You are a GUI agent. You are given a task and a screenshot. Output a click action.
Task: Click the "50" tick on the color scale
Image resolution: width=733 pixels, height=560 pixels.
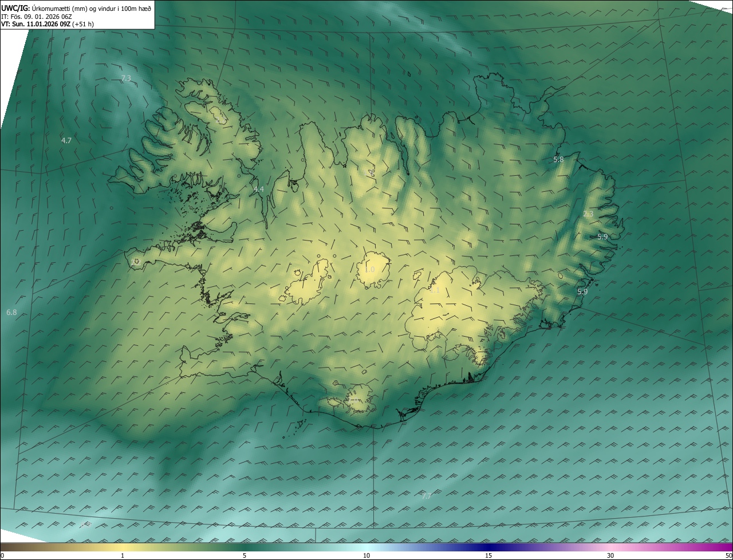pyautogui.click(x=728, y=555)
